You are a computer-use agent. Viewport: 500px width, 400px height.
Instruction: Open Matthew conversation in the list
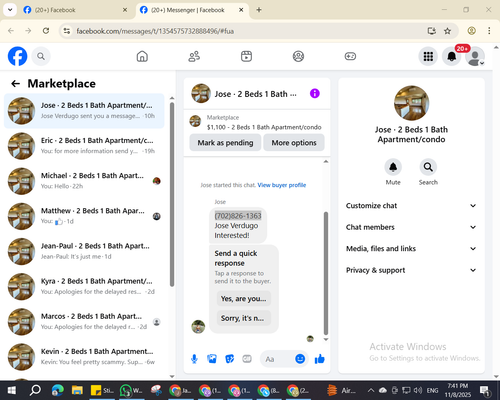tap(84, 216)
